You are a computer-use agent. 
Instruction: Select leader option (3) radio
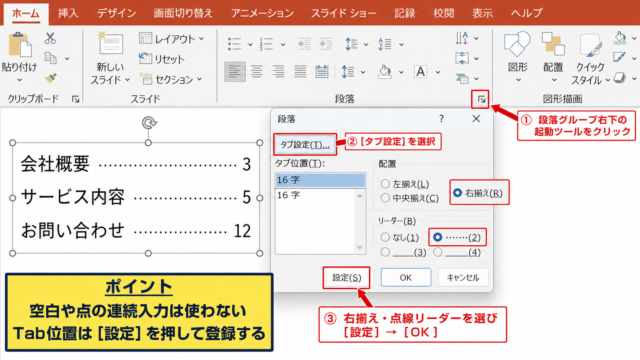(x=385, y=252)
